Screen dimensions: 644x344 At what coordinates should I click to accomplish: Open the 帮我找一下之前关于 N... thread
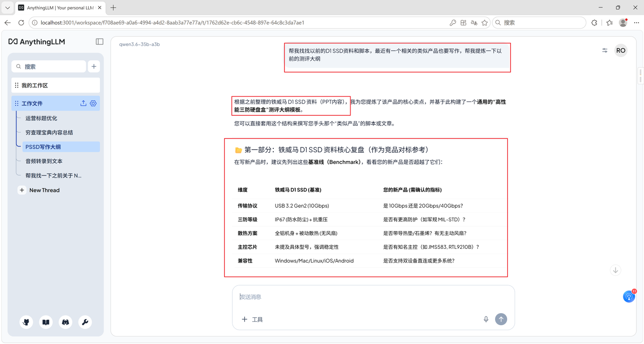pyautogui.click(x=53, y=176)
